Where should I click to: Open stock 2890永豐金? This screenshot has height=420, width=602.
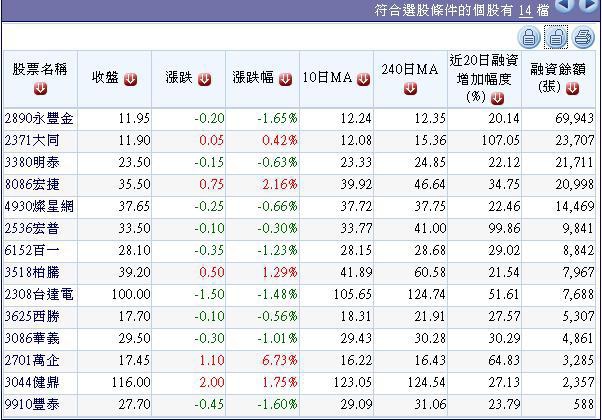tap(39, 118)
